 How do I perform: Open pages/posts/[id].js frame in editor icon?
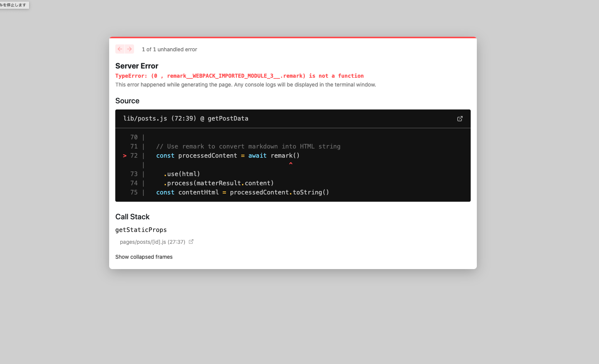click(191, 242)
